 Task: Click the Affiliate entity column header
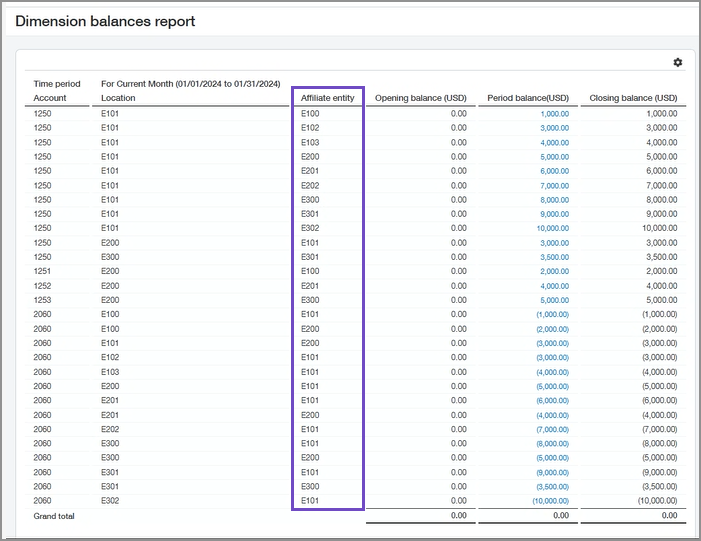tap(327, 98)
